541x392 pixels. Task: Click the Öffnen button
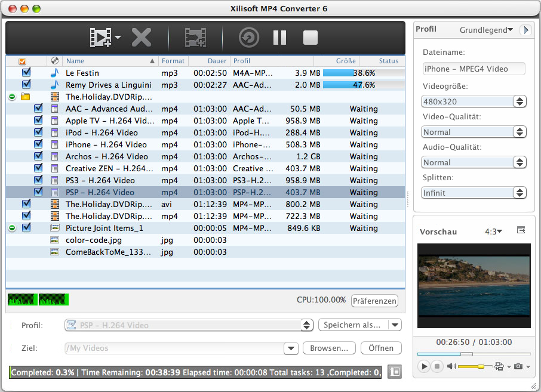(381, 348)
